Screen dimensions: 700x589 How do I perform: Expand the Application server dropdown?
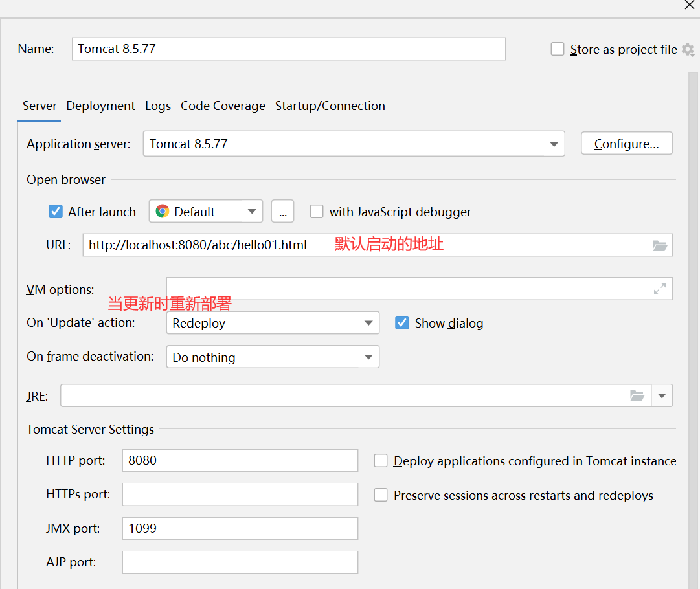point(354,144)
